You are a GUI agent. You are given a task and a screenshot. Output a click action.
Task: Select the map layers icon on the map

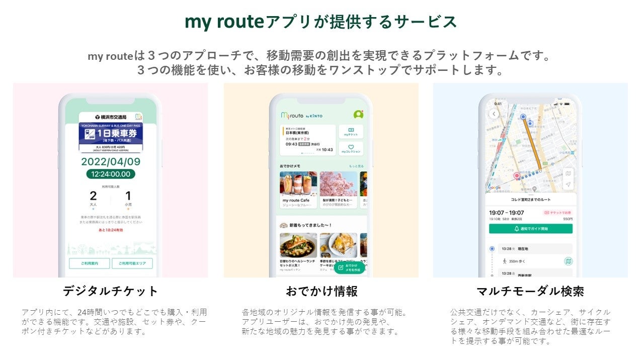568,173
